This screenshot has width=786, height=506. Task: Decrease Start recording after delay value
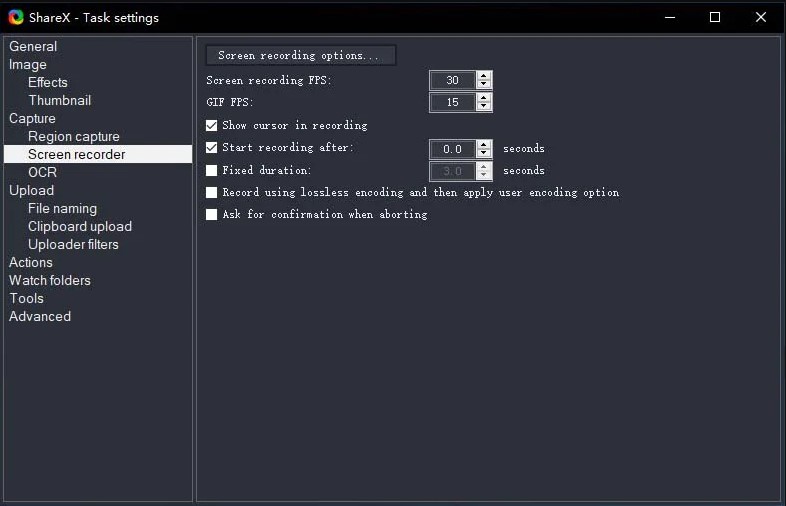pos(483,153)
